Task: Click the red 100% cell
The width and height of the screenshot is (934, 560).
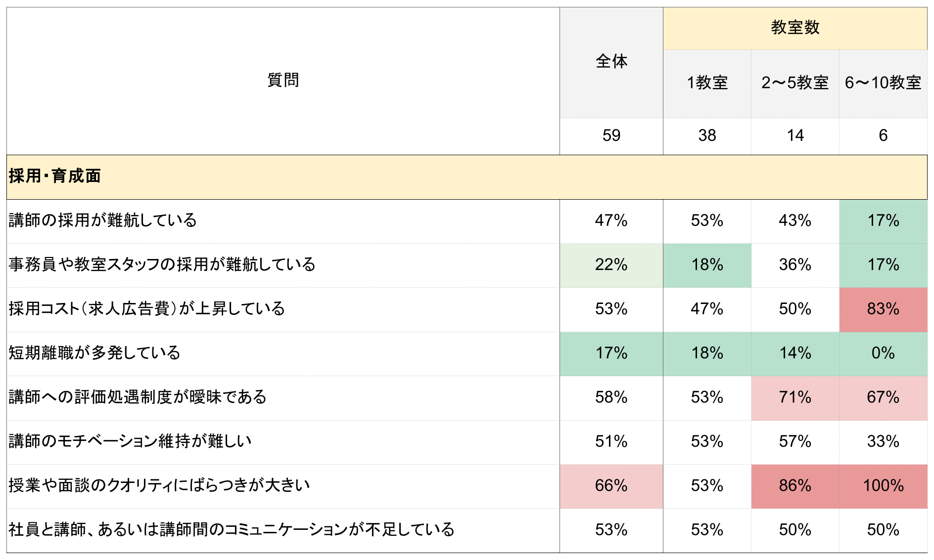Action: (x=883, y=486)
